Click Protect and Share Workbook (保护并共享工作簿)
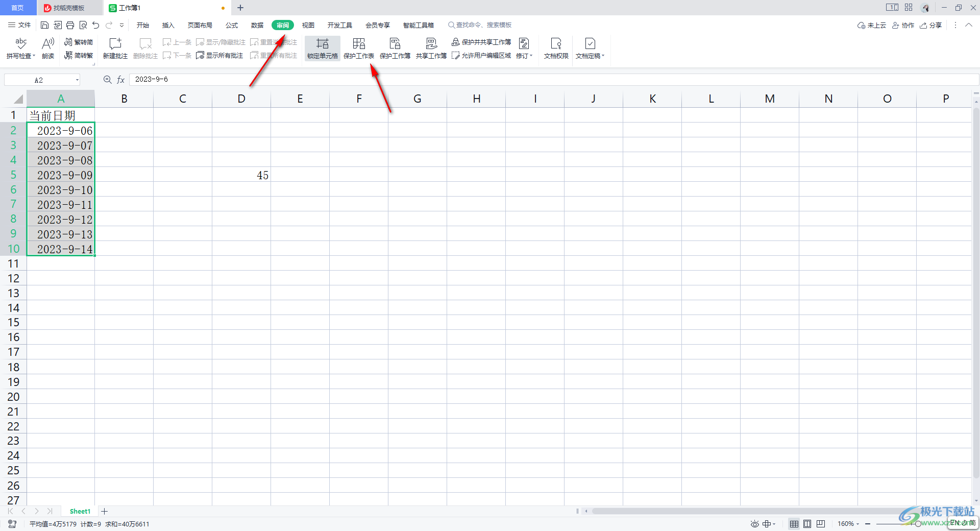This screenshot has height=531, width=980. click(481, 42)
